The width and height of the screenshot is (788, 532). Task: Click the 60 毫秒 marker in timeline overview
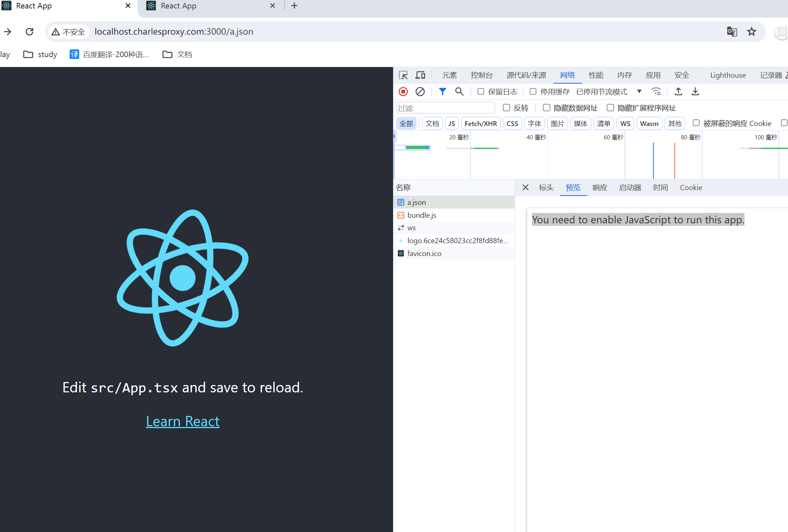(x=613, y=137)
